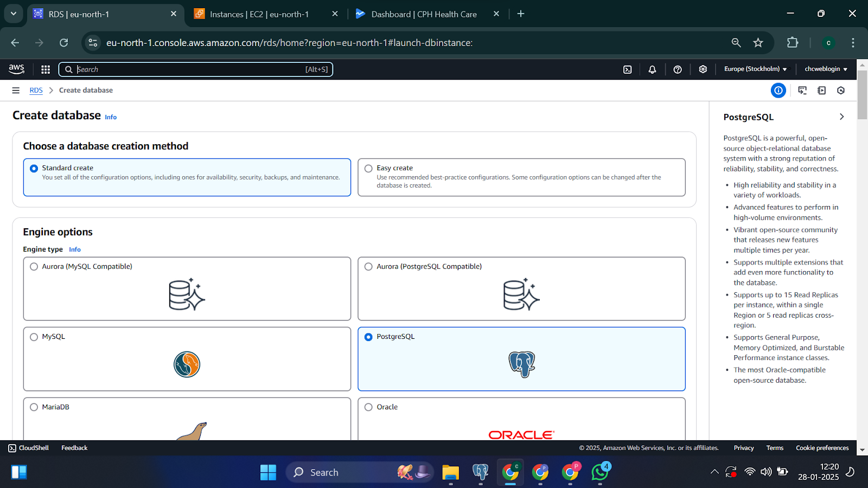868x488 pixels.
Task: Select the Easy create radio button
Action: [x=369, y=169]
